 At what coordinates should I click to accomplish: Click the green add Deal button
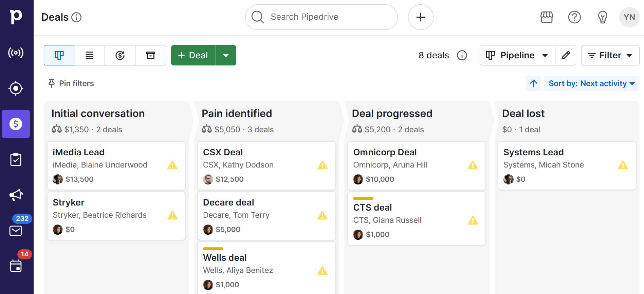click(x=193, y=55)
